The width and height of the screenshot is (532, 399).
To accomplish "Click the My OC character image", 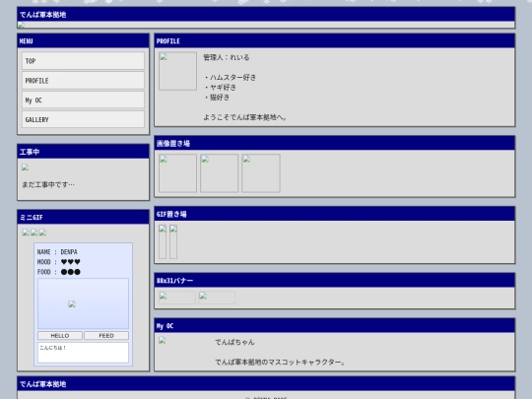I will point(163,341).
